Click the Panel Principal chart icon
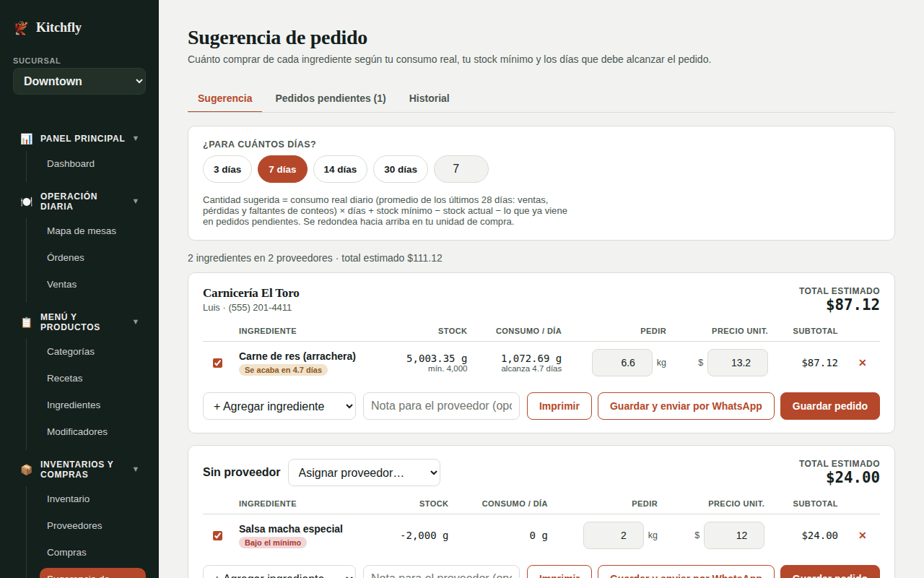Screen dimensions: 924x578 coord(27,139)
